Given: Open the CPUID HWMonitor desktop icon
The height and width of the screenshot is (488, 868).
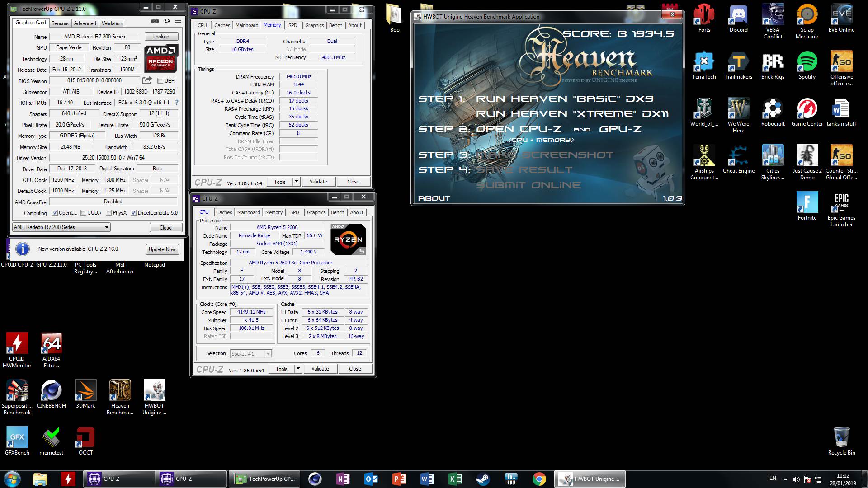Looking at the screenshot, I should (17, 351).
